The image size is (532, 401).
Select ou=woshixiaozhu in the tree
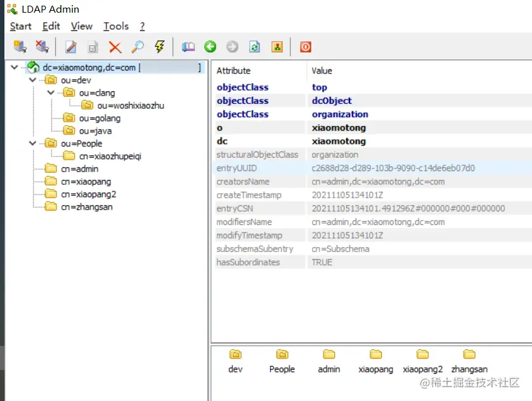pyautogui.click(x=131, y=106)
